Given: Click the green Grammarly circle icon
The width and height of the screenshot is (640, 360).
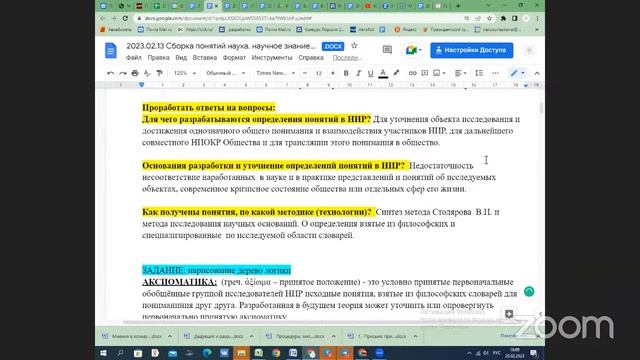Looking at the screenshot, I should click(529, 291).
